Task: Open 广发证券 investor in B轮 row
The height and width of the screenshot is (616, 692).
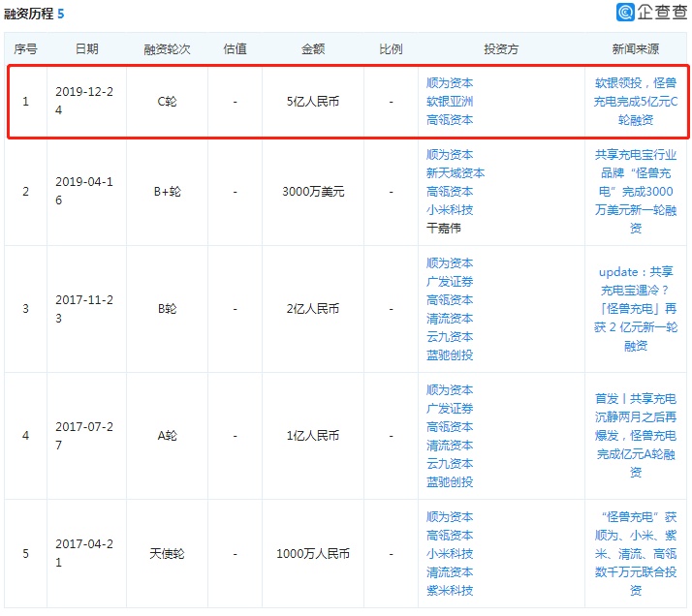Action: 450,282
